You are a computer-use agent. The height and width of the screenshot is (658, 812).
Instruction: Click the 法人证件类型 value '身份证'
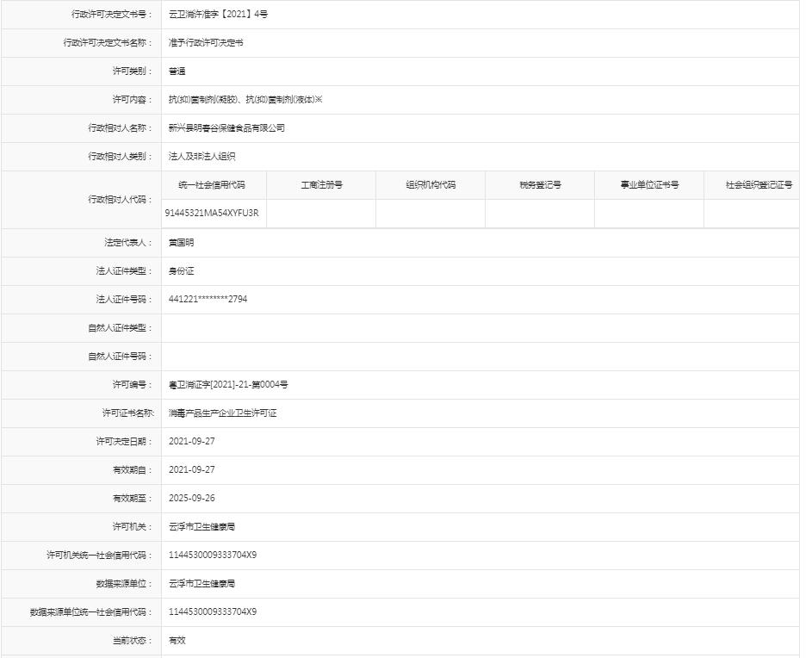(181, 271)
